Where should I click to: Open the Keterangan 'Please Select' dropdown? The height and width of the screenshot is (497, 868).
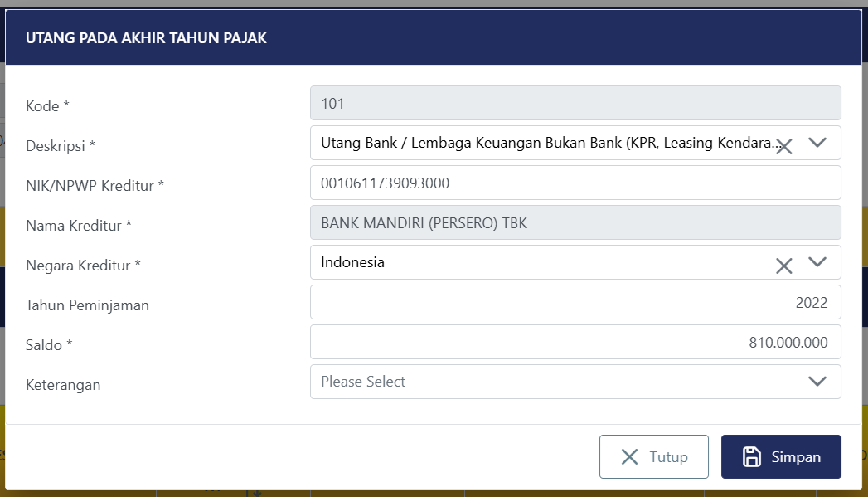(x=547, y=382)
